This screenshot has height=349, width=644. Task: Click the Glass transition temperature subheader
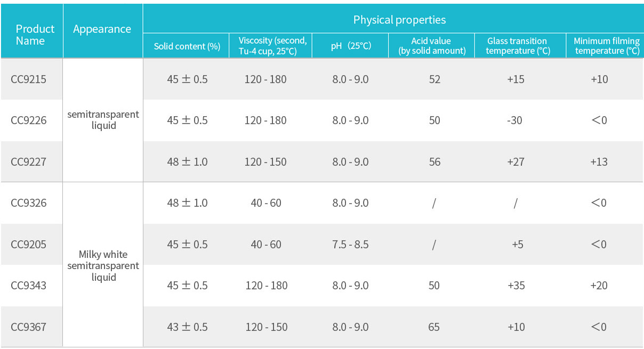click(x=517, y=46)
